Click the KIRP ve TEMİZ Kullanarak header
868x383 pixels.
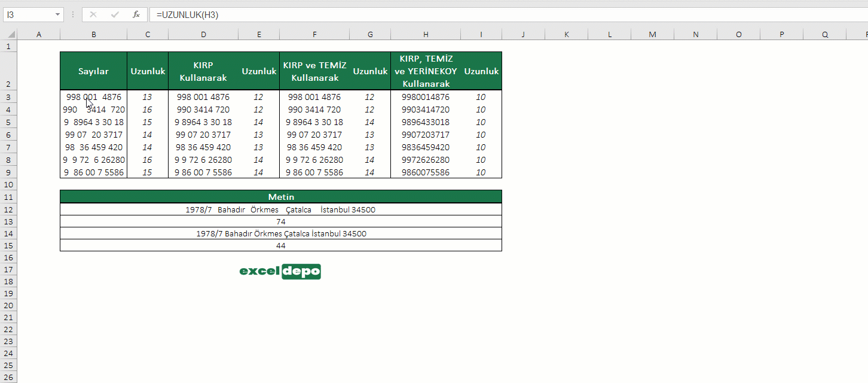(x=314, y=71)
